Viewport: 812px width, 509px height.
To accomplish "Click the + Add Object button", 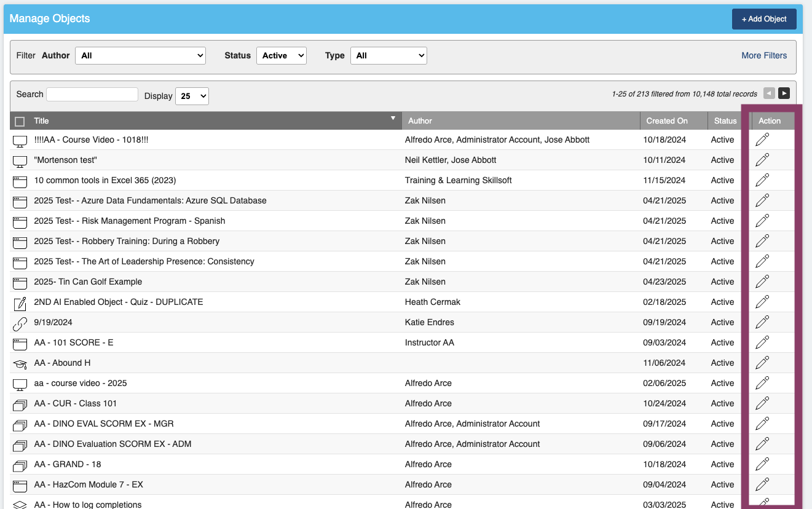I will pyautogui.click(x=764, y=19).
